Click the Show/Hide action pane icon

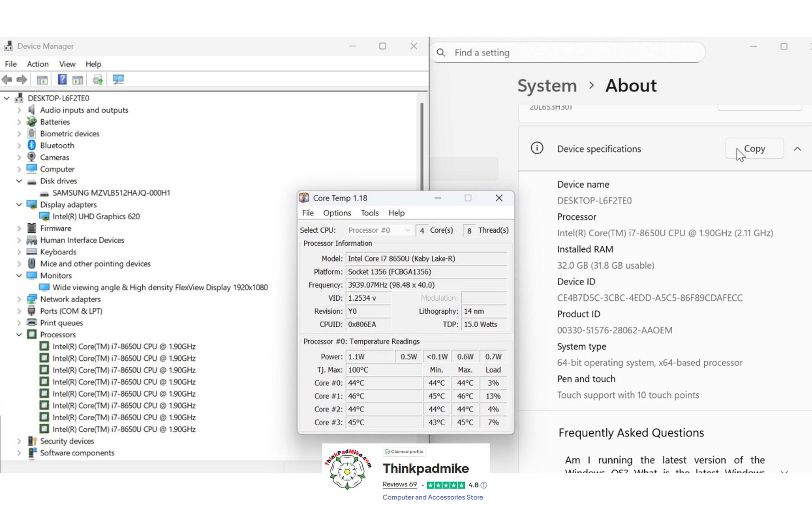click(x=78, y=79)
